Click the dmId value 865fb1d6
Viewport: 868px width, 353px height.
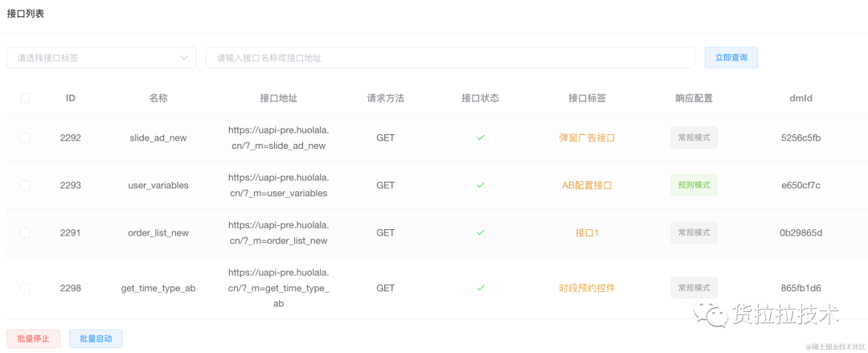click(x=800, y=288)
